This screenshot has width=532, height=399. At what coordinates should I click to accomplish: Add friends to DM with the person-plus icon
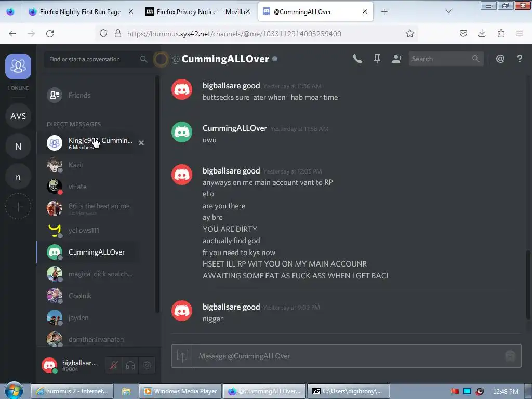click(396, 59)
